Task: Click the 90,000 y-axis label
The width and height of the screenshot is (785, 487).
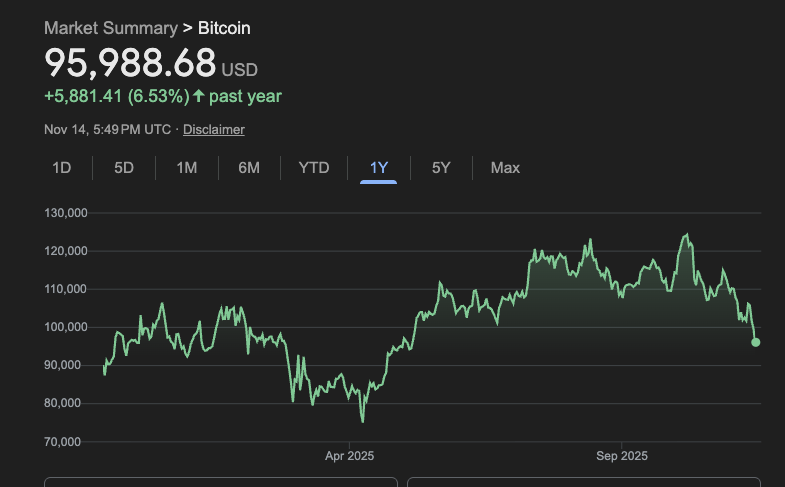Action: [x=62, y=365]
